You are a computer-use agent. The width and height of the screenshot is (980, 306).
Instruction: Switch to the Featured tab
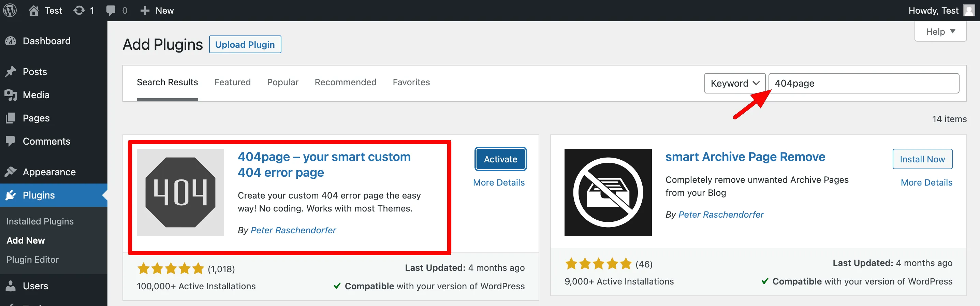tap(232, 82)
